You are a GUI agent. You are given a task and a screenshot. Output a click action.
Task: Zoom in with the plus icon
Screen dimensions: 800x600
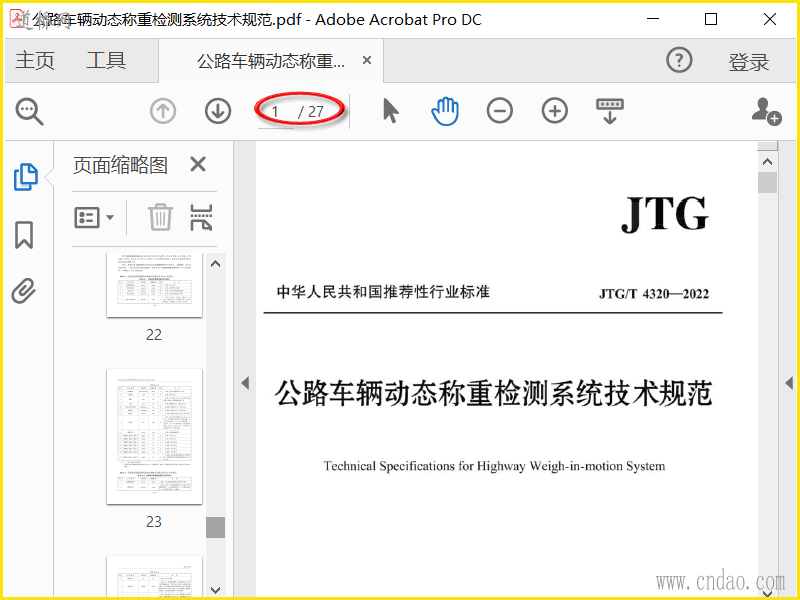click(x=555, y=111)
